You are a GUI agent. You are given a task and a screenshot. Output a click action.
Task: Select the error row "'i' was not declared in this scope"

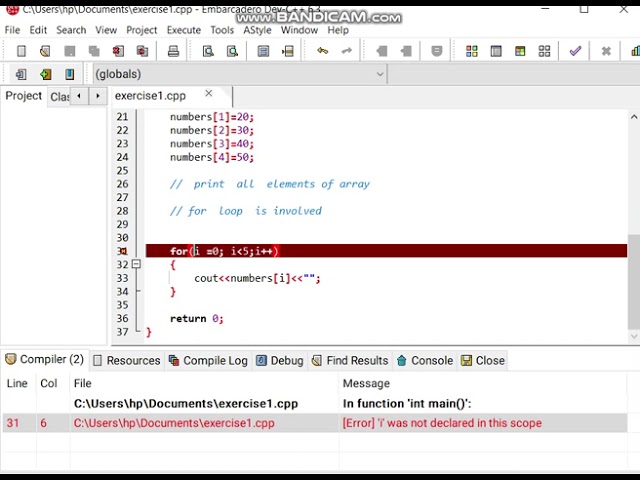[315, 423]
